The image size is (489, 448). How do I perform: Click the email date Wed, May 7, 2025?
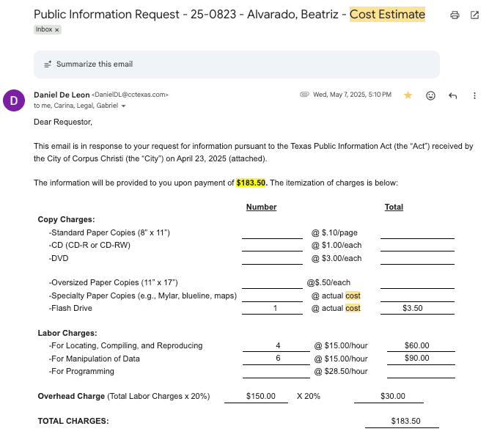[x=351, y=95]
